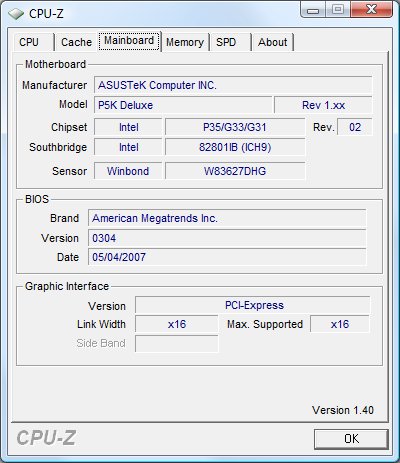Click the PCI-Express version field
Screen dimensions: 400x463
click(252, 305)
